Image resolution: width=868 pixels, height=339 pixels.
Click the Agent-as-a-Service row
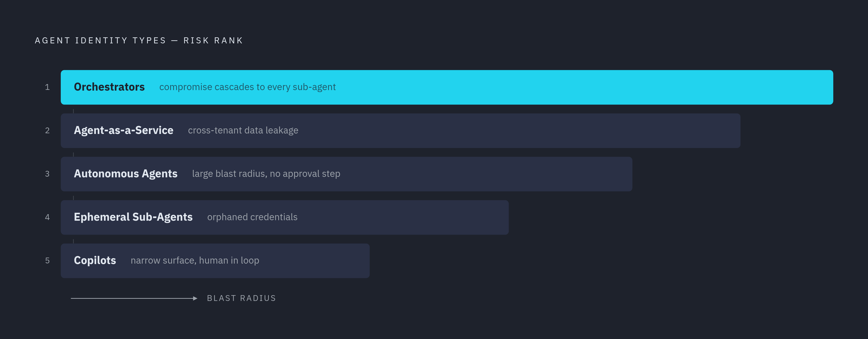click(x=400, y=131)
